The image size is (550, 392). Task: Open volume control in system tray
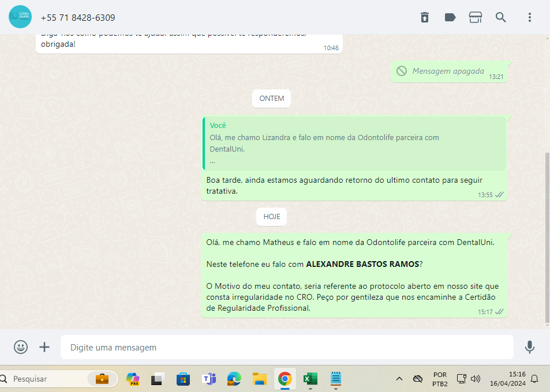point(476,379)
